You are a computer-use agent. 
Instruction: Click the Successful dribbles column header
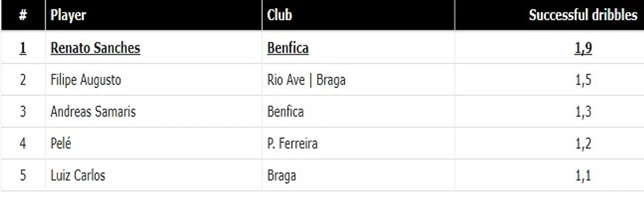pyautogui.click(x=583, y=15)
